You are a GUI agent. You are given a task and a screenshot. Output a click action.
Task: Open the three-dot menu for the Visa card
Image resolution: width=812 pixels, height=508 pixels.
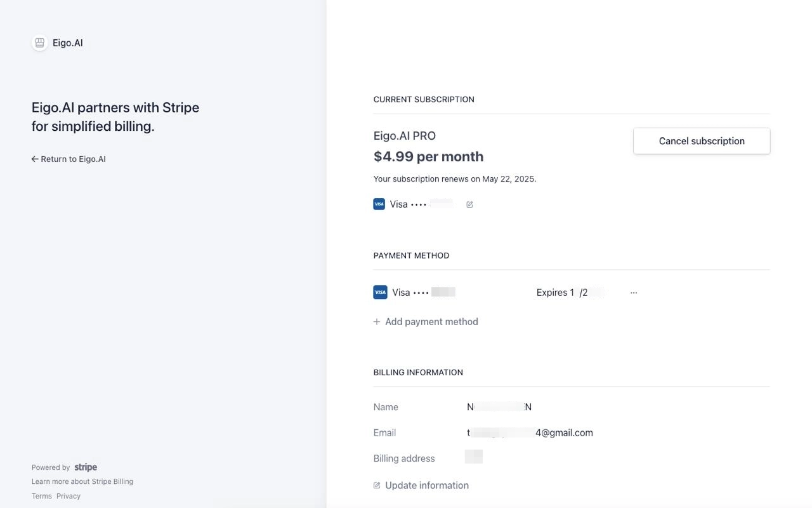pos(634,293)
